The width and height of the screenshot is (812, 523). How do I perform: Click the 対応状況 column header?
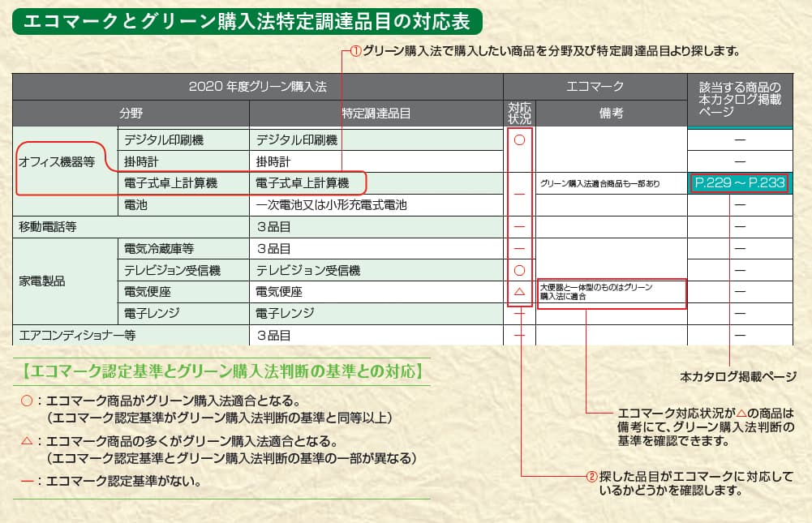pos(520,110)
